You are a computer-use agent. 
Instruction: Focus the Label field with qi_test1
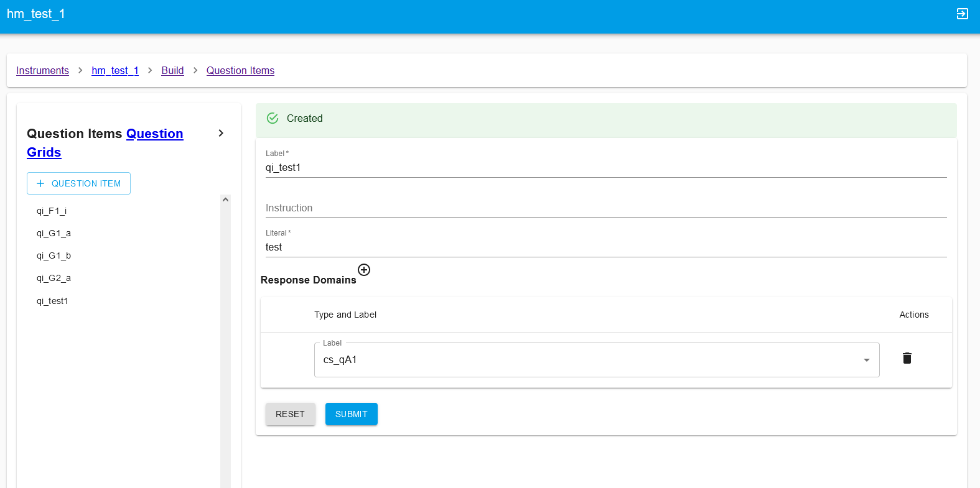coord(606,167)
